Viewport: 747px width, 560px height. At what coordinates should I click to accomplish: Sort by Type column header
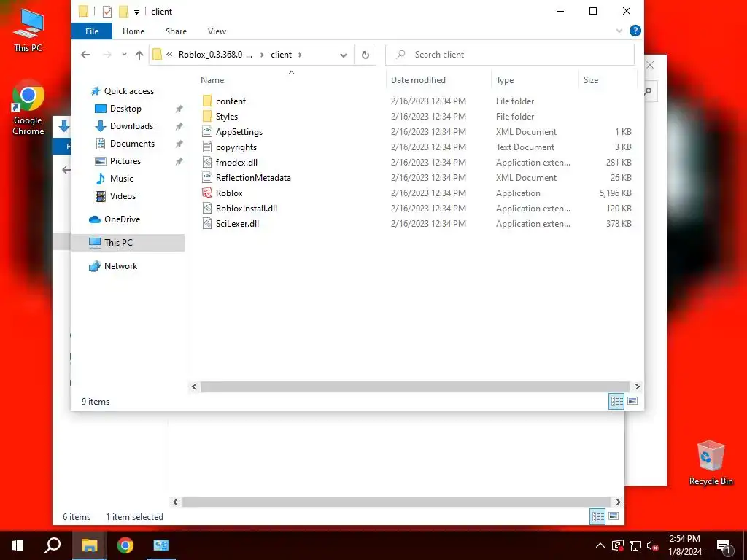535,80
